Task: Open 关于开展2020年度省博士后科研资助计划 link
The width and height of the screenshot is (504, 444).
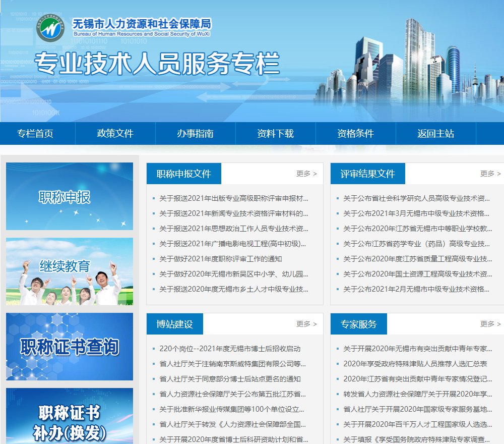Action: pyautogui.click(x=234, y=439)
